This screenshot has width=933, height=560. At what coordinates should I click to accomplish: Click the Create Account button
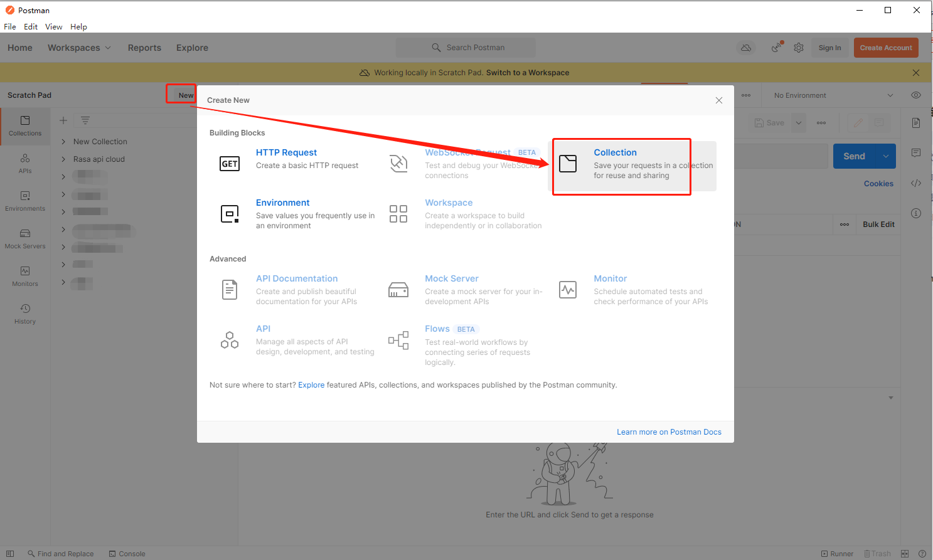click(886, 48)
